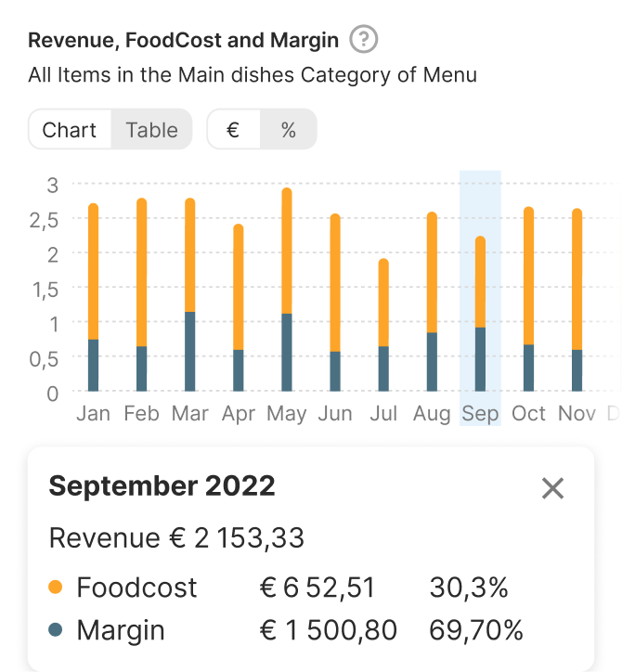
Task: Click the highlighted September bar
Action: (480, 314)
